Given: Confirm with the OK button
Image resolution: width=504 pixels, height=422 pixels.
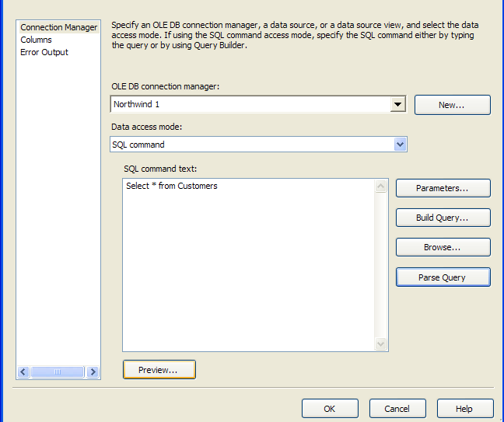Looking at the screenshot, I should coord(330,409).
